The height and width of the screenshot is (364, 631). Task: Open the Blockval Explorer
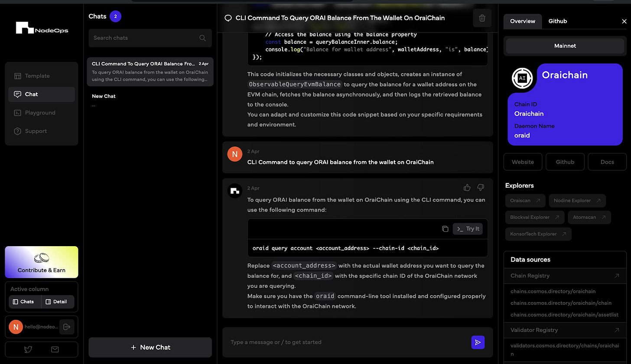(535, 218)
